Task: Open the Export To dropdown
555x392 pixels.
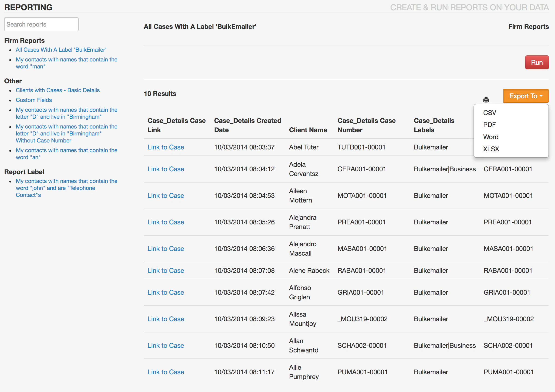Action: [525, 96]
